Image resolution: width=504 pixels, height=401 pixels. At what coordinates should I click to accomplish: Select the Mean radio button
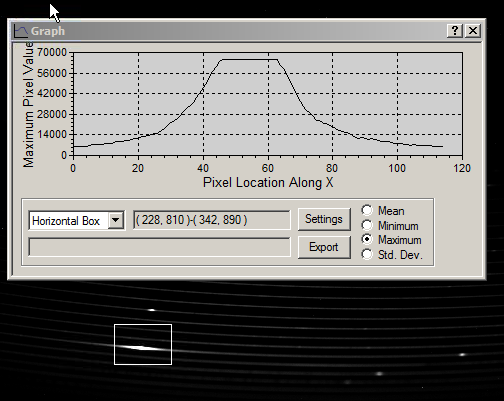pyautogui.click(x=367, y=210)
